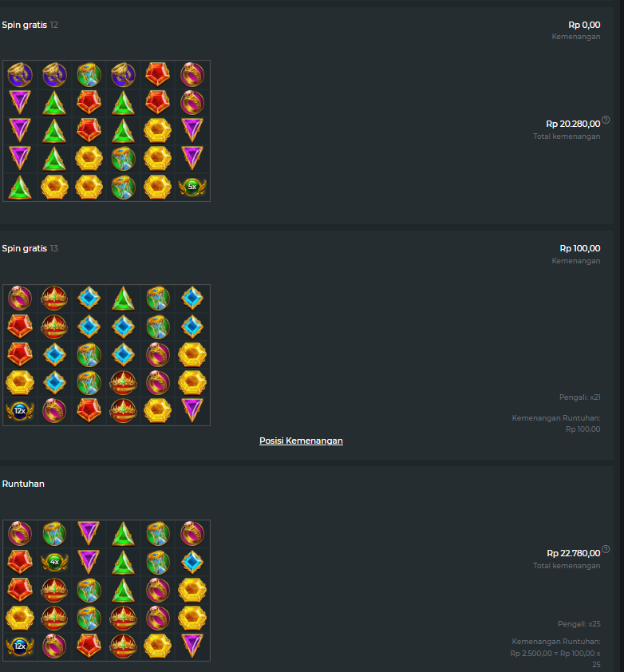
Task: Click the Pengali: x21 multiplier text
Action: click(x=579, y=397)
